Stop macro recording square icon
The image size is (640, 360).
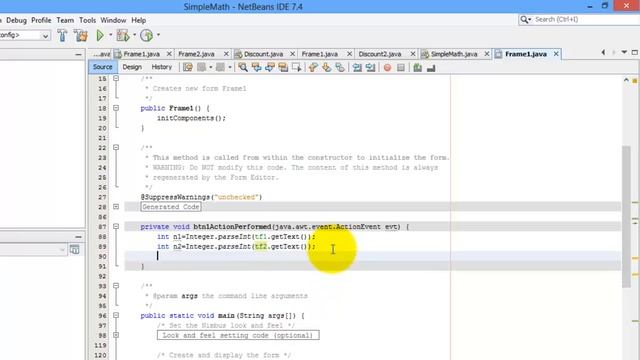pos(401,68)
